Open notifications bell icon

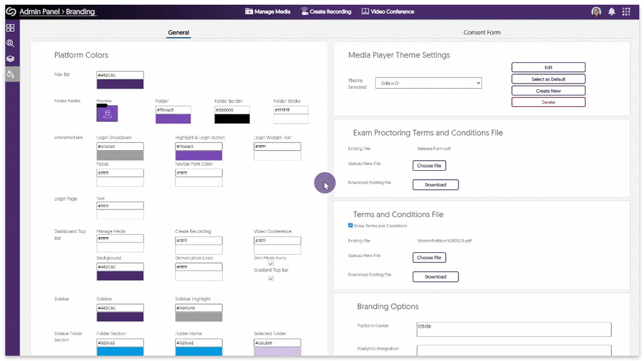point(612,12)
